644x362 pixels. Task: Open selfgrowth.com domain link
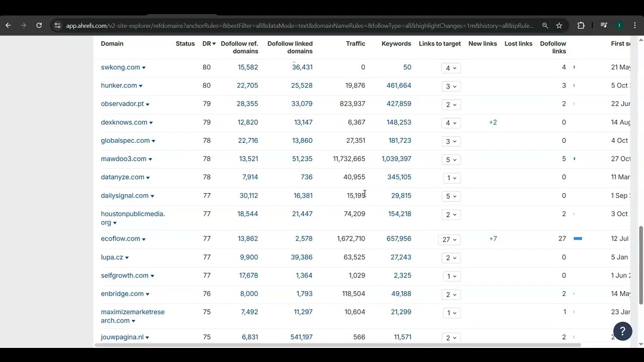point(124,276)
